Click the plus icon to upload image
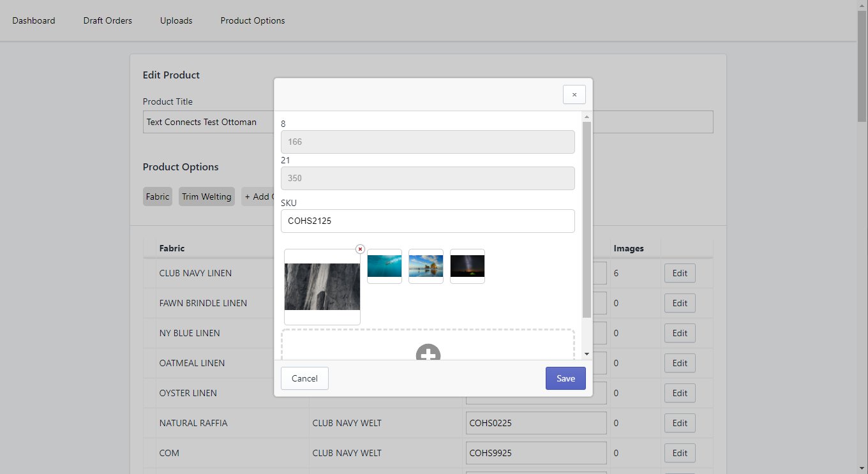 428,353
